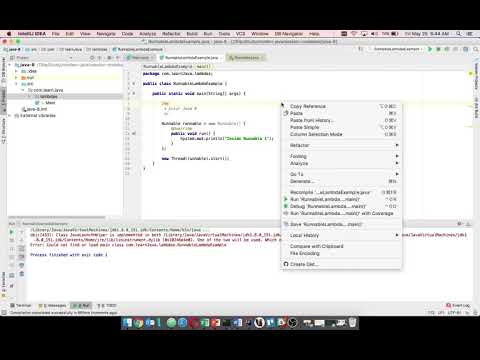Choose Compare with Clipboard

pos(342,246)
